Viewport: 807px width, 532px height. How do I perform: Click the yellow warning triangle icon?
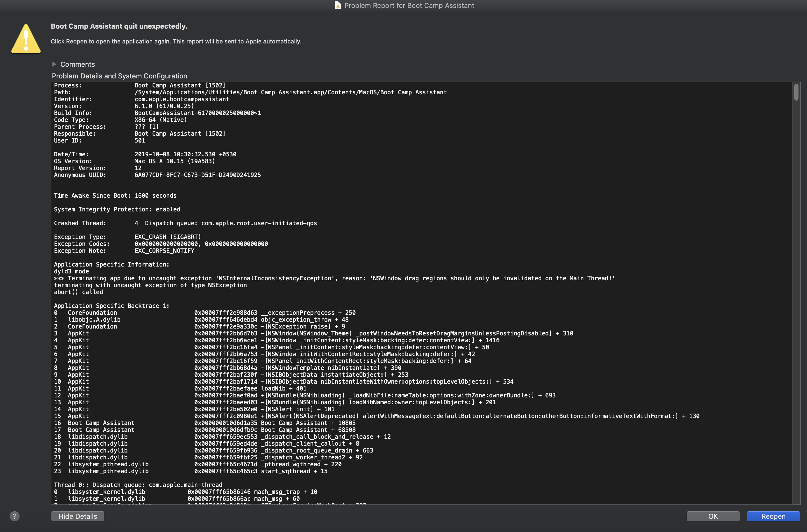click(26, 39)
